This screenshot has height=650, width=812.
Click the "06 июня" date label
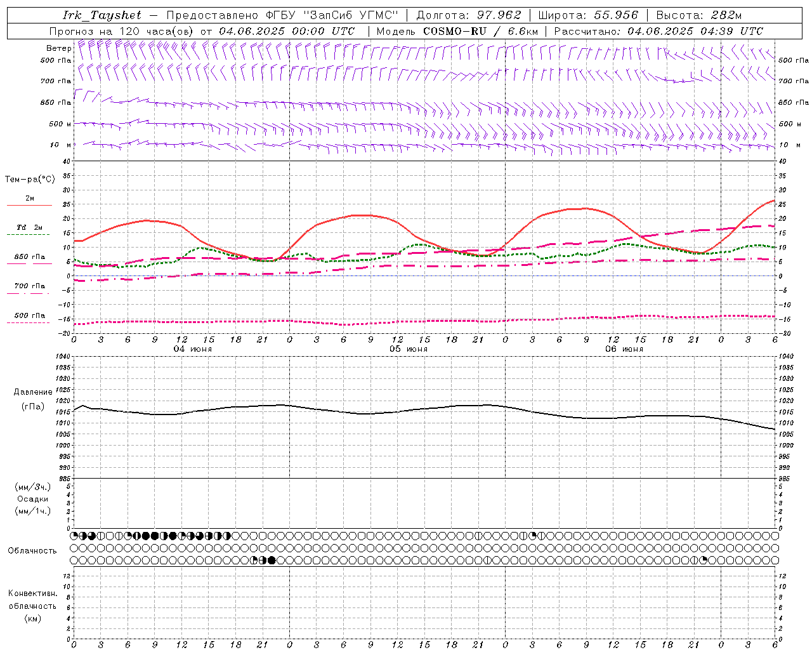624,349
